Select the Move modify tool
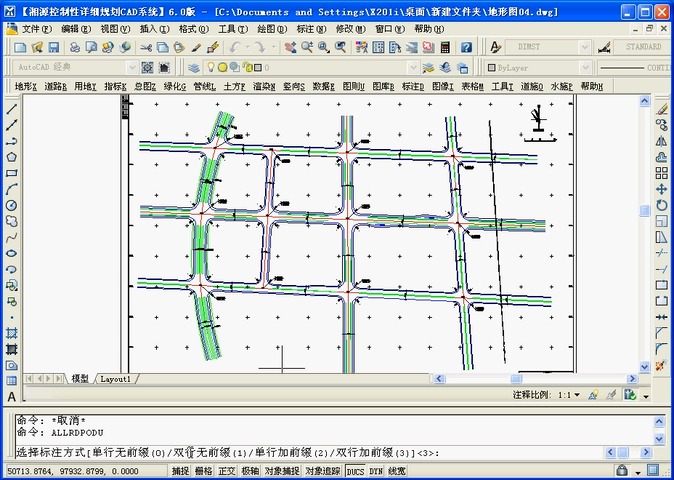This screenshot has width=674, height=480. [662, 189]
